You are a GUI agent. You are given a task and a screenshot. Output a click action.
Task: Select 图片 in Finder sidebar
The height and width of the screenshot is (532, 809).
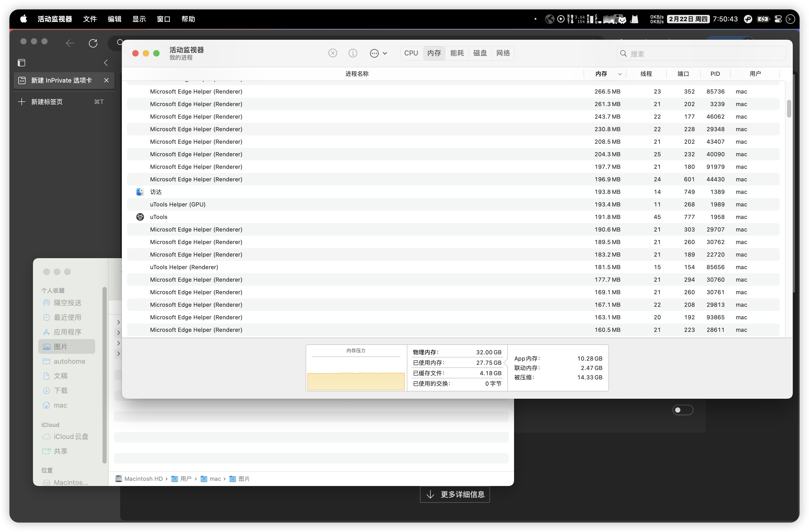pos(66,346)
